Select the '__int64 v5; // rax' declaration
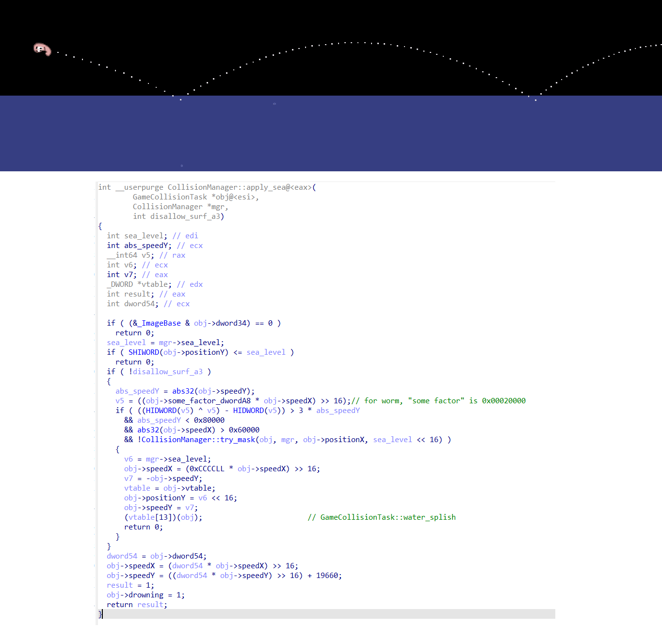This screenshot has height=644, width=662. pos(146,255)
